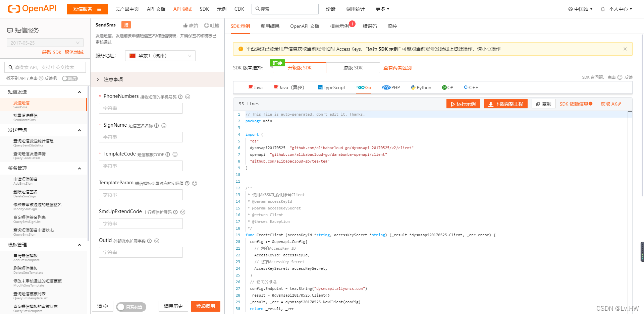This screenshot has height=314, width=644.
Task: Click feedback face icon next to SmsUpExtendCode
Action: 183,212
